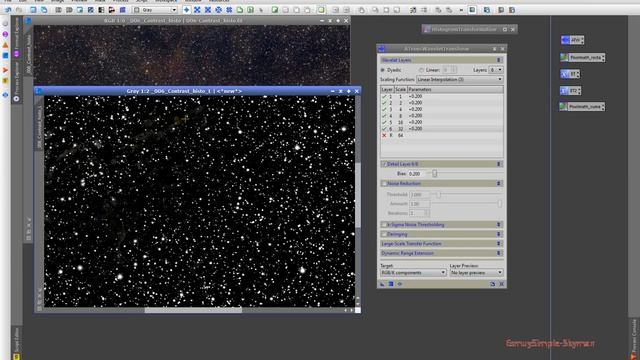Open the Layers count dropdown
Viewport: 640px width, 360px height.
point(496,70)
